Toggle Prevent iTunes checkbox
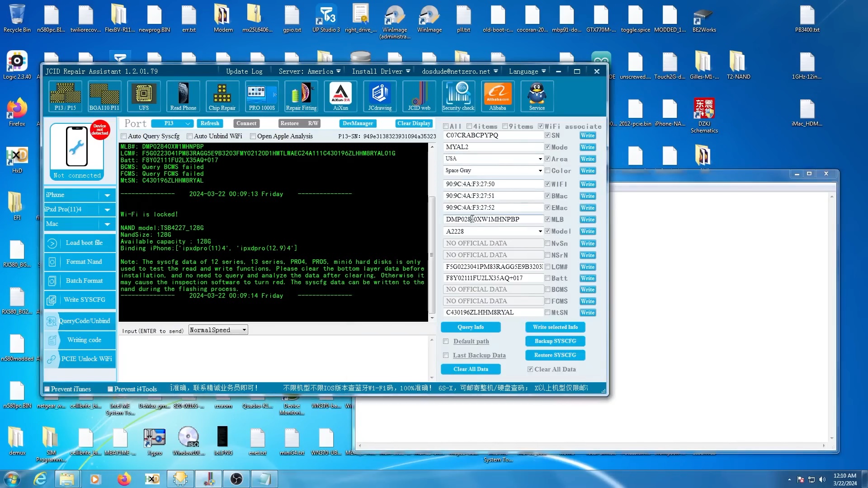868x488 pixels. 47,389
